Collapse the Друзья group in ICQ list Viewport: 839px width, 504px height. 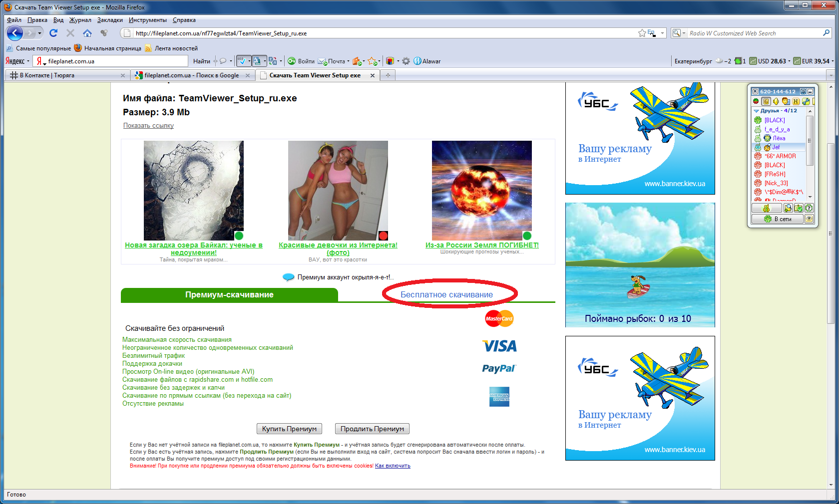point(756,111)
